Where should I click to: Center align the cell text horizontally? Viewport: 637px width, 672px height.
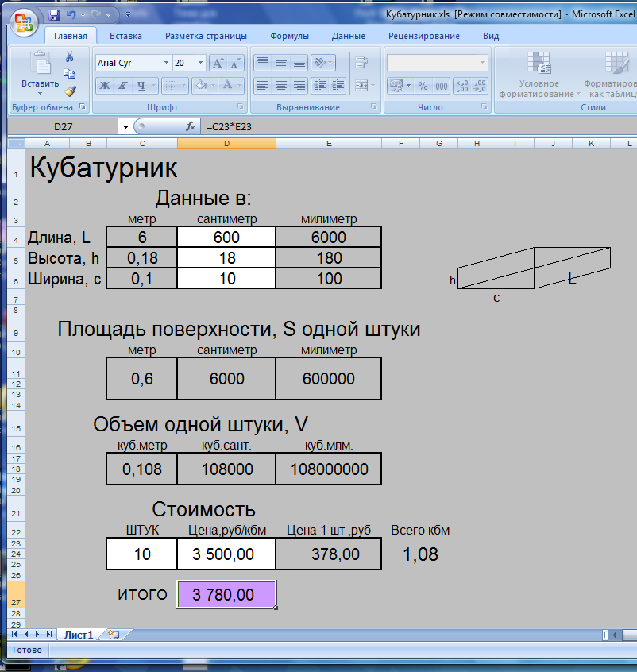point(280,86)
